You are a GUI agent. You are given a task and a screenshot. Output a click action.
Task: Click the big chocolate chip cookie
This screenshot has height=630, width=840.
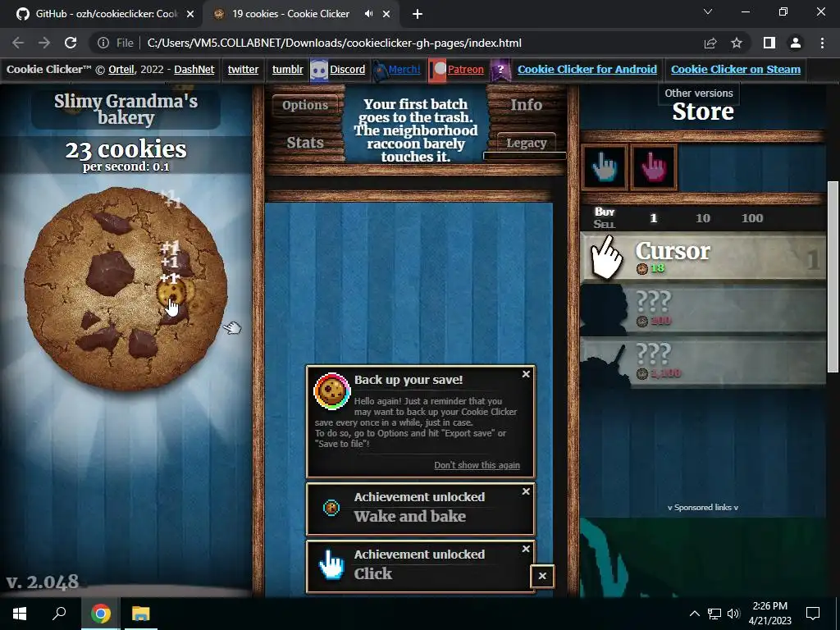(126, 289)
